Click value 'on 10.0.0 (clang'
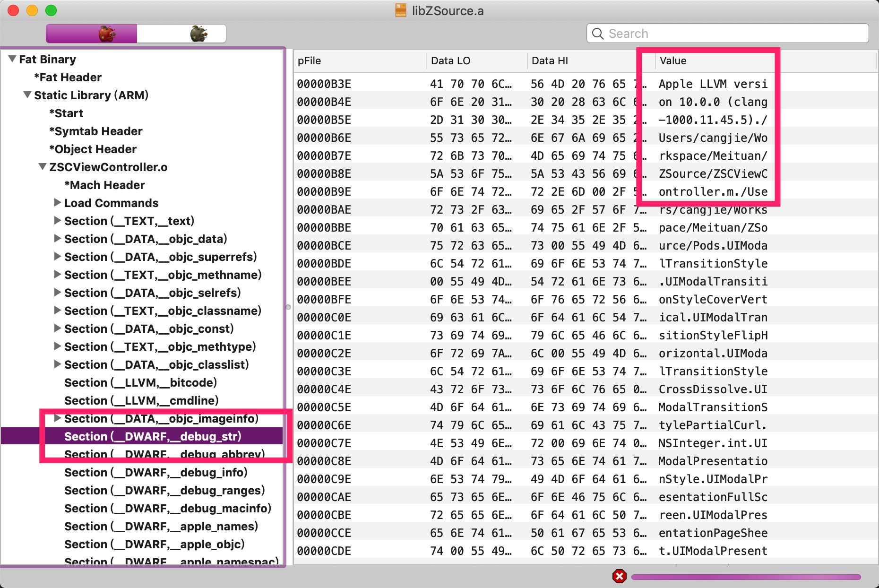Image resolution: width=879 pixels, height=588 pixels. click(x=713, y=102)
